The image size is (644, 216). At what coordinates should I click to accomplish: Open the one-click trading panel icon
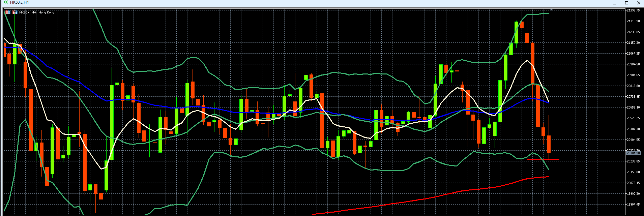click(8, 12)
